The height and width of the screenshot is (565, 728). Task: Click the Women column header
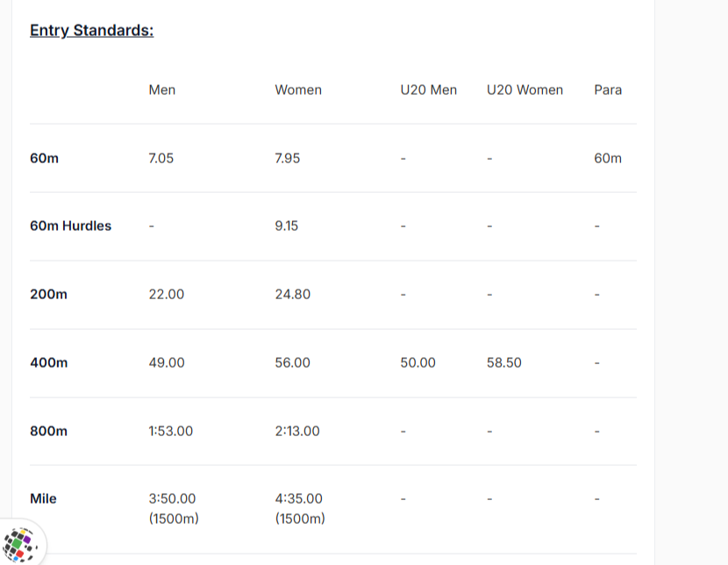click(298, 89)
